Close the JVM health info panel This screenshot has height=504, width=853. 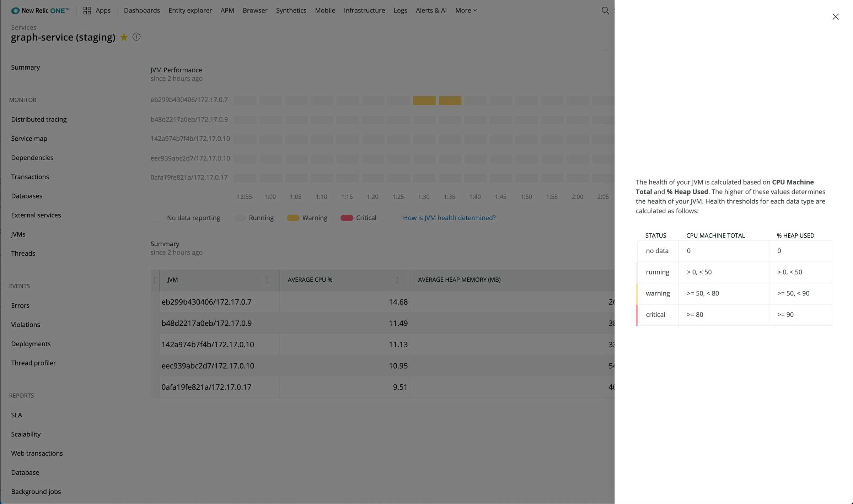point(835,17)
